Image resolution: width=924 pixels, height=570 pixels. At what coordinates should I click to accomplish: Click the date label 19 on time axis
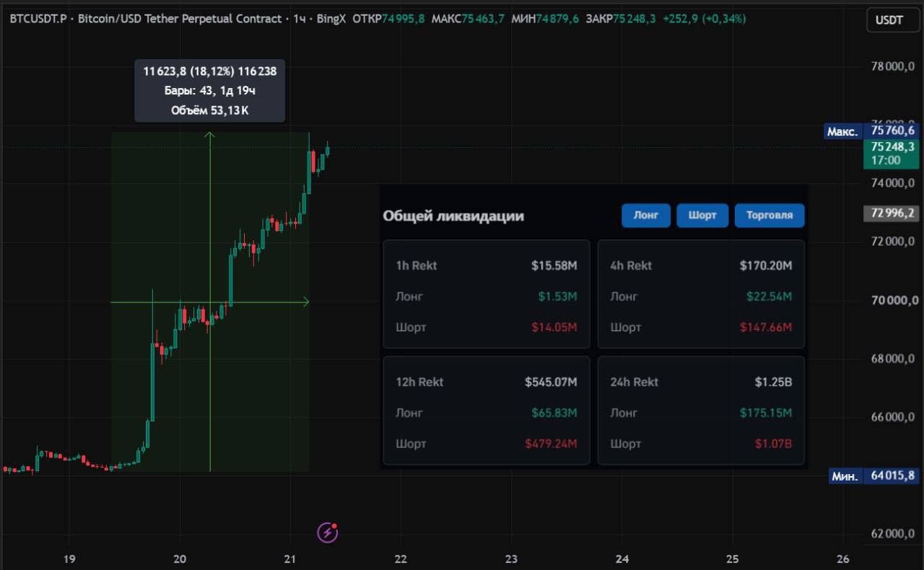point(70,558)
